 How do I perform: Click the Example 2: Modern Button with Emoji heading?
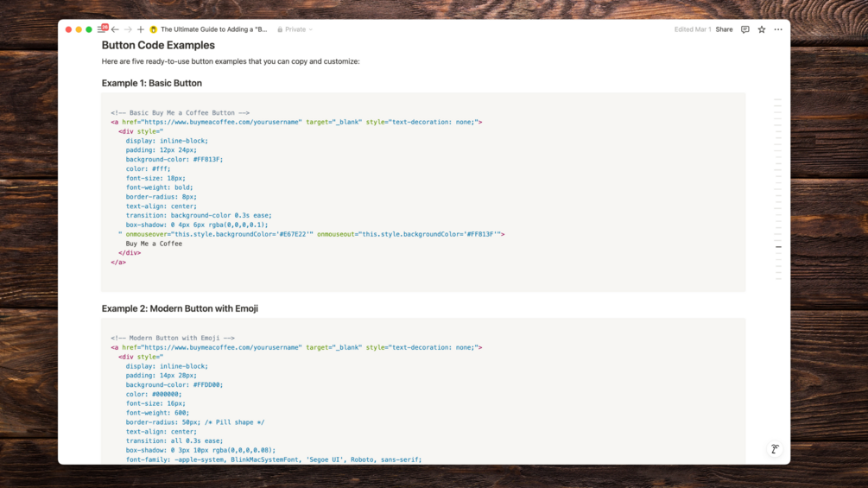pos(180,308)
